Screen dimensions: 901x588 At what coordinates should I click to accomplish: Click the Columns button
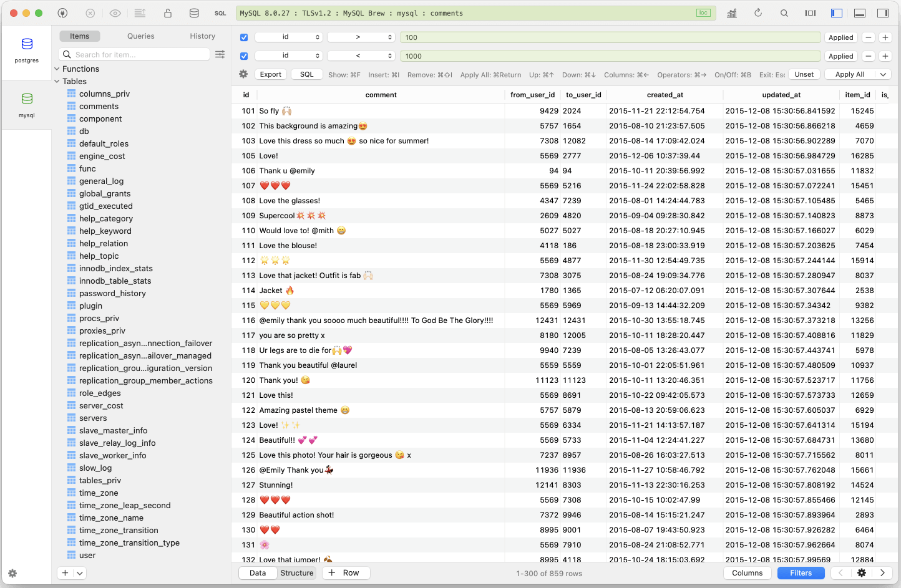click(748, 573)
